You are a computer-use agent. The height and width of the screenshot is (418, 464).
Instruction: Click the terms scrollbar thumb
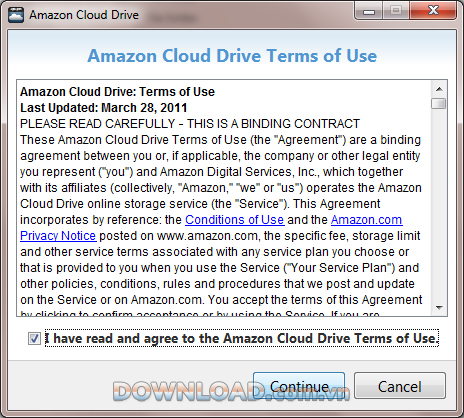438,103
